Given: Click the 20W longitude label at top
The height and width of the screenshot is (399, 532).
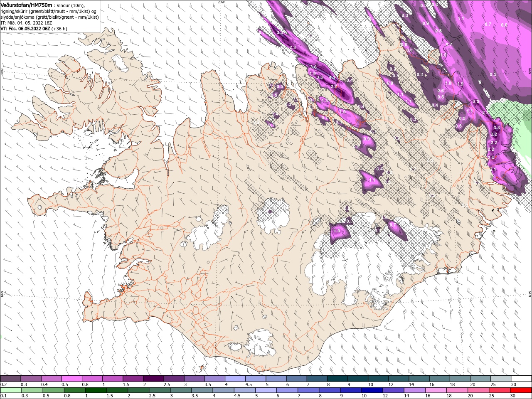Looking at the screenshot, I should pyautogui.click(x=221, y=2).
